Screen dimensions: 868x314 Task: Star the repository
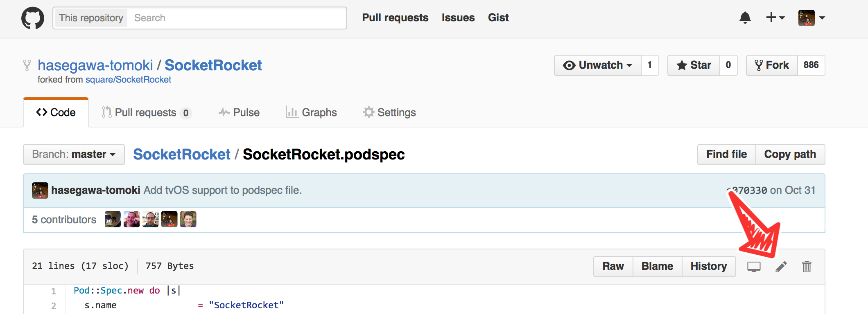click(x=694, y=65)
